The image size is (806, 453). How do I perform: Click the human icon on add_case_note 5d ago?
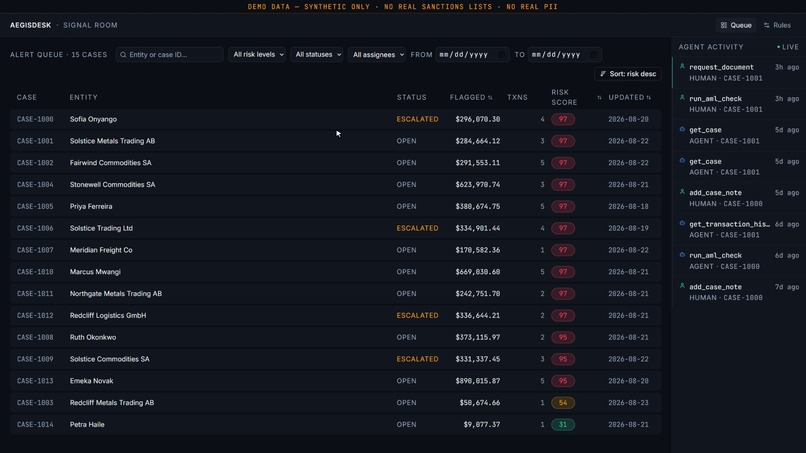click(682, 192)
